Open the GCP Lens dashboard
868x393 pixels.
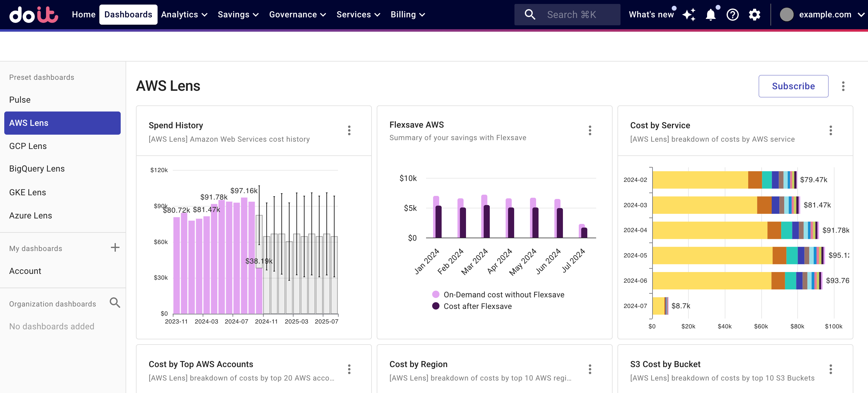coord(28,146)
